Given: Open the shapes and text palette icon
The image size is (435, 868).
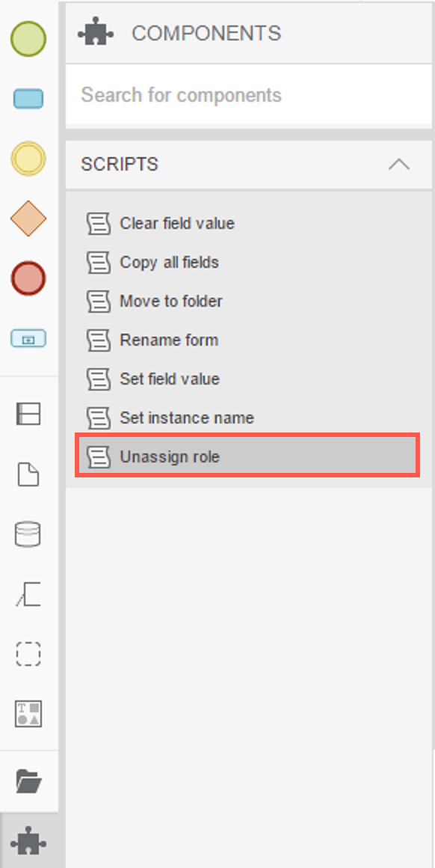Looking at the screenshot, I should coord(28,714).
